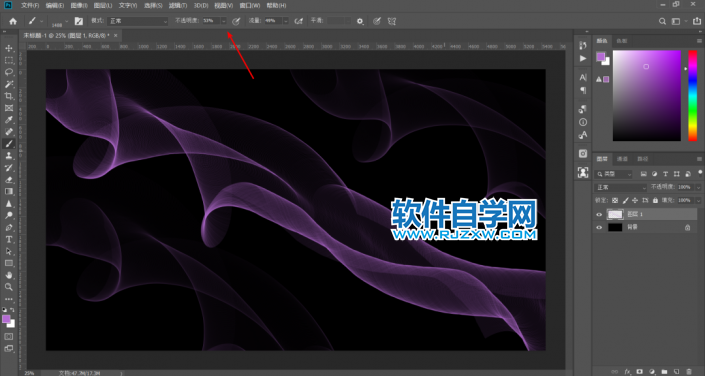This screenshot has width=705, height=376.
Task: Toggle pressure for size button
Action: 377,21
